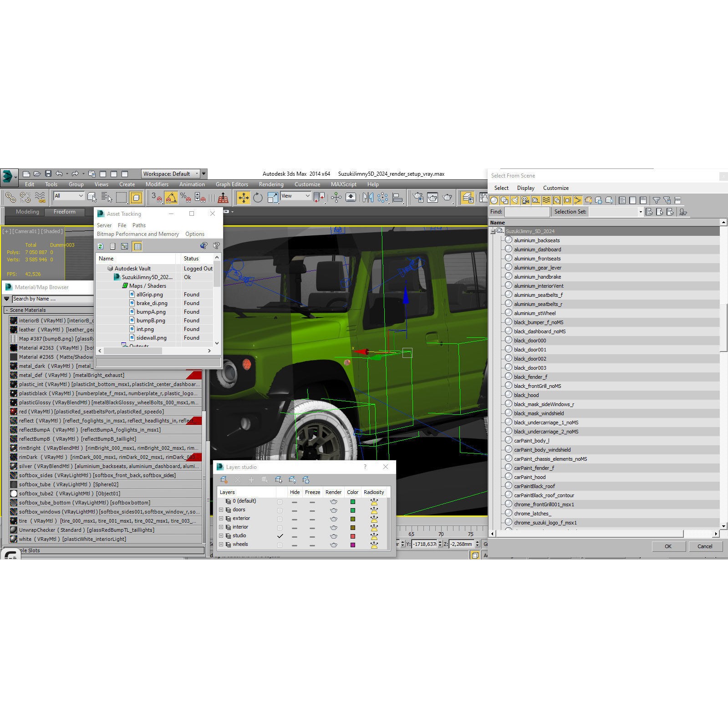The image size is (728, 728).
Task: Check the 0 (default) layer current checkbox
Action: [280, 502]
